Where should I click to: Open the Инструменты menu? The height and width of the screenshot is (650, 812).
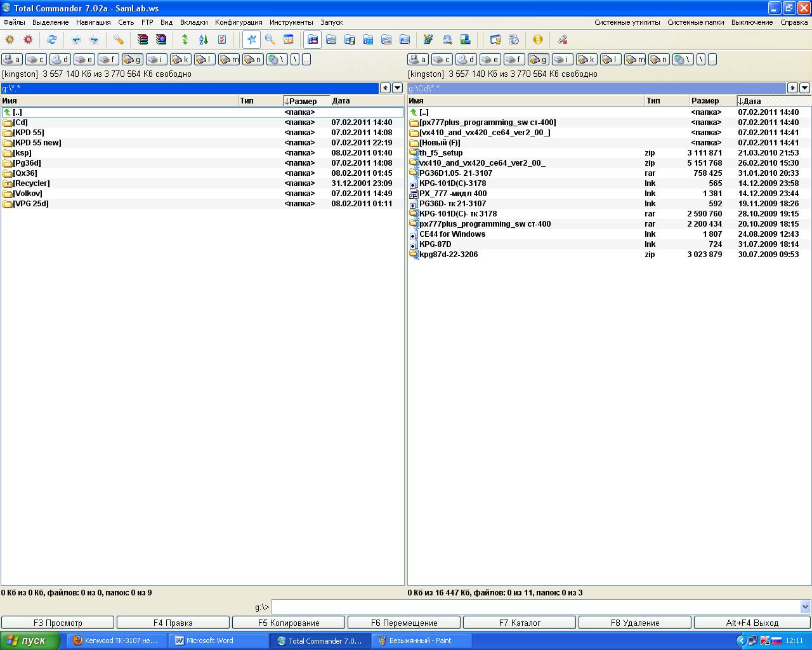[291, 22]
